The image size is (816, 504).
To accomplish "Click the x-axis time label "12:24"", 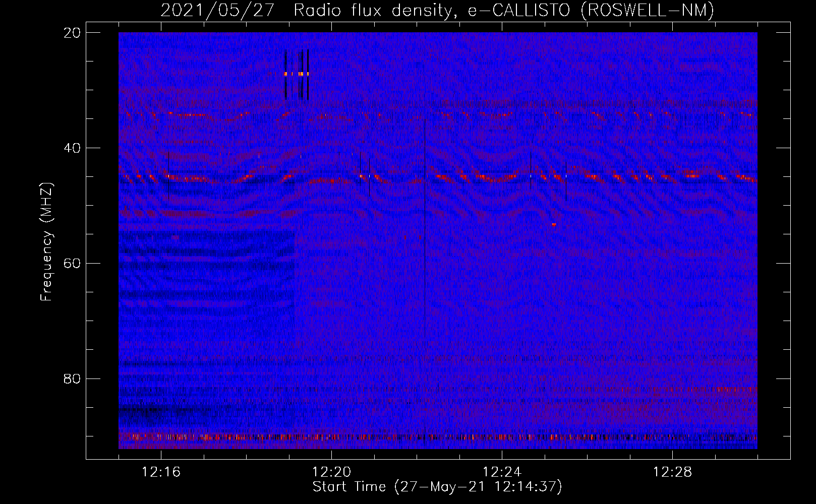I will (502, 472).
